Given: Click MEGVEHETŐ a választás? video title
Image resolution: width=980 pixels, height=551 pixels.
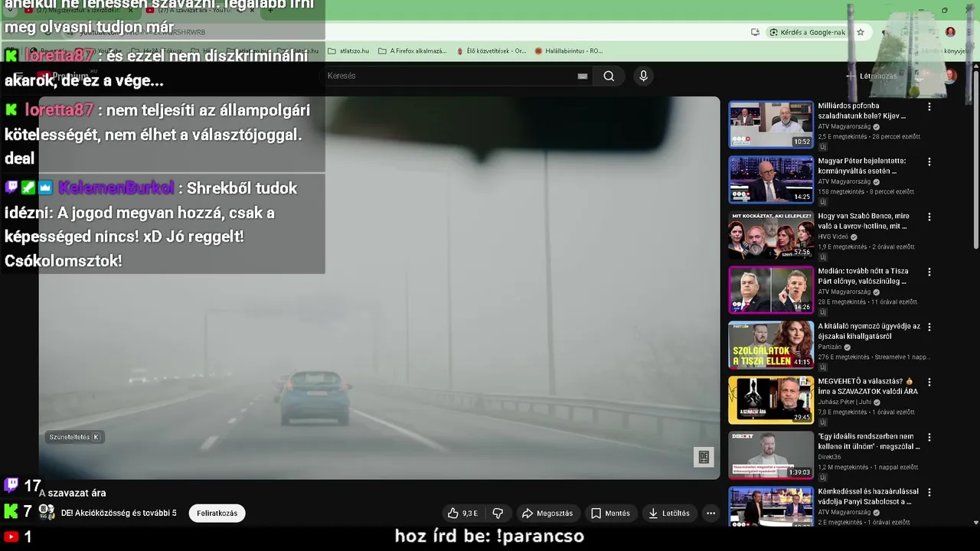Looking at the screenshot, I should pyautogui.click(x=866, y=386).
